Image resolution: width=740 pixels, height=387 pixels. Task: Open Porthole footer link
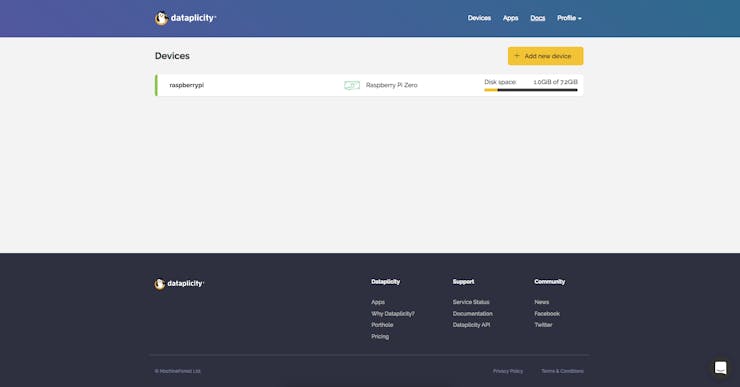[382, 325]
